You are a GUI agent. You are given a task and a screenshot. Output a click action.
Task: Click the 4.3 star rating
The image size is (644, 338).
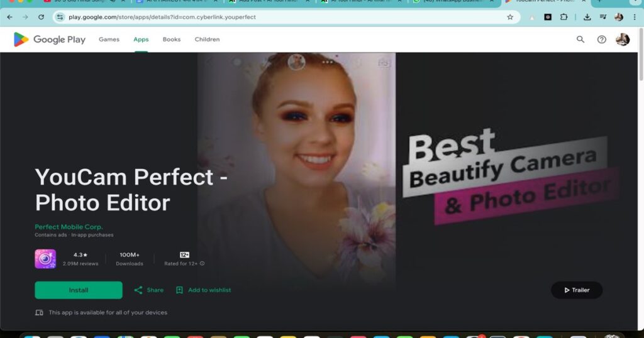(80, 254)
